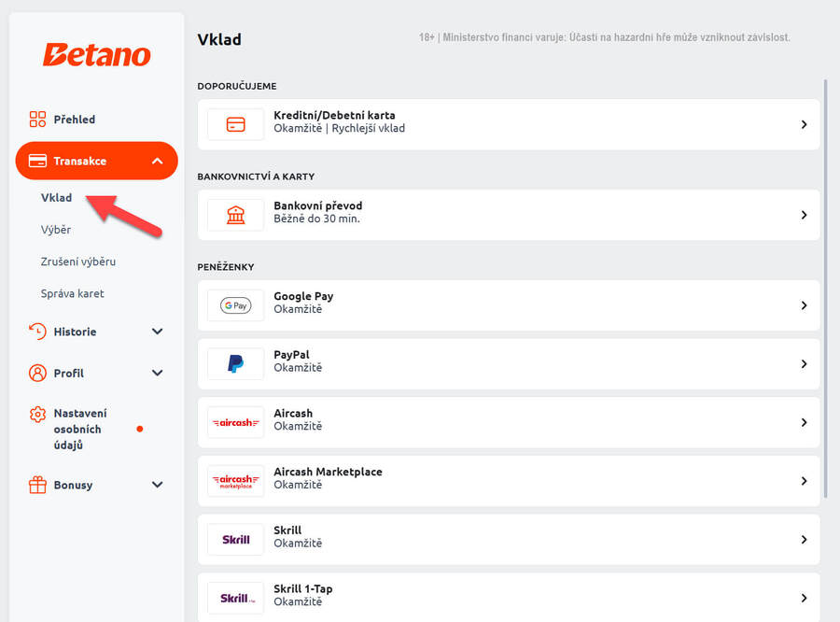Screen dimensions: 840x622
Task: Expand the Profil dropdown arrow
Action: click(x=157, y=373)
